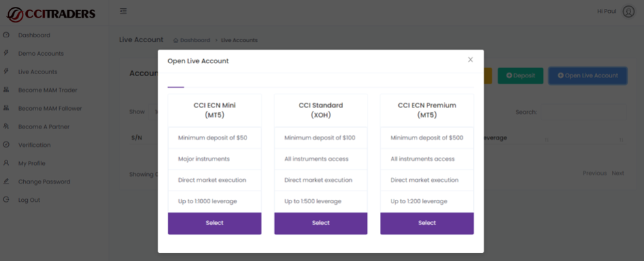Click the CCI Standard (XOH) heading
The width and height of the screenshot is (644, 261).
321,110
